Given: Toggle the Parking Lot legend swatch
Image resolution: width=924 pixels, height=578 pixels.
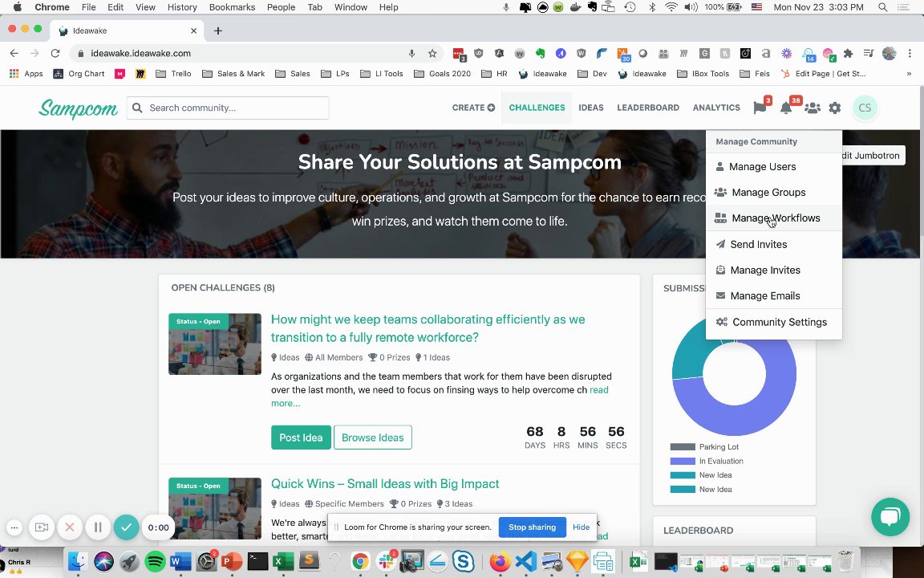Looking at the screenshot, I should [x=683, y=447].
